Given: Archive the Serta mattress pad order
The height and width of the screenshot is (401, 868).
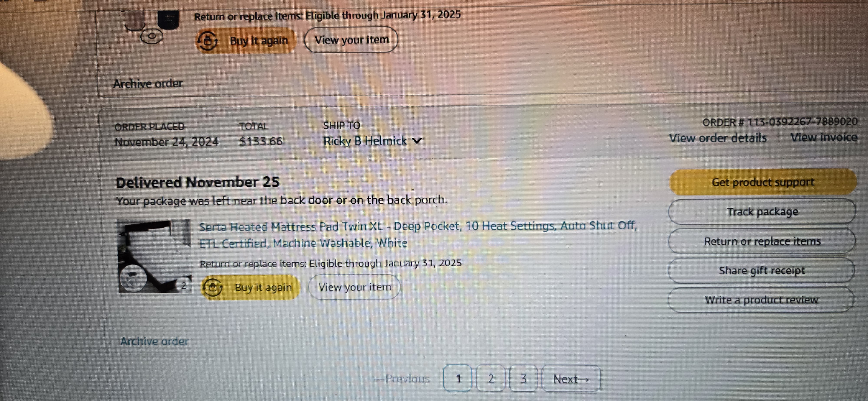Looking at the screenshot, I should click(x=154, y=341).
